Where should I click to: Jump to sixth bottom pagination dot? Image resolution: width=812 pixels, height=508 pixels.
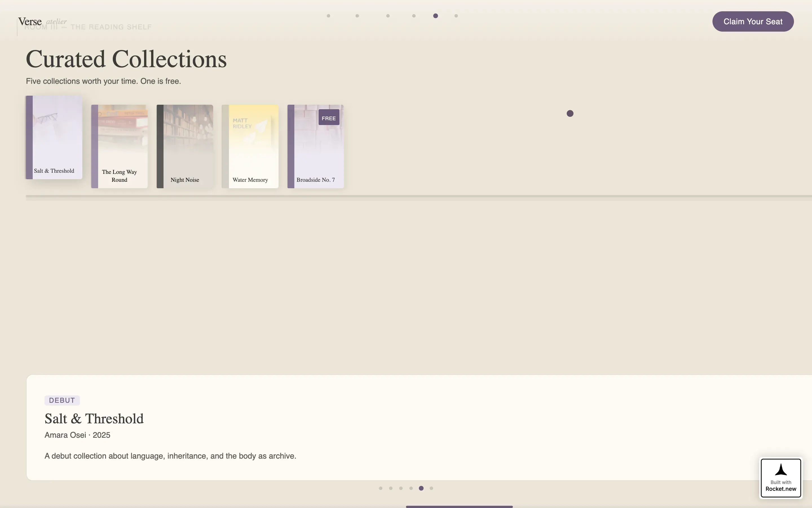pos(431,488)
